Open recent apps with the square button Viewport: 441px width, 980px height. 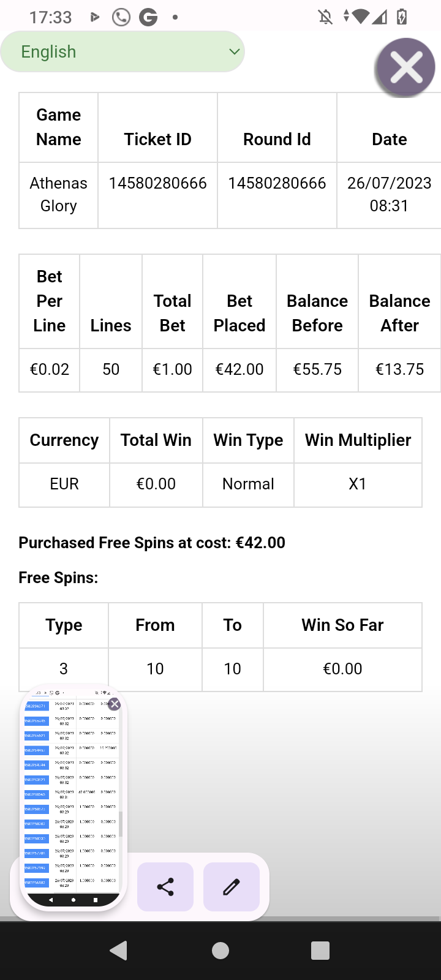(x=320, y=950)
